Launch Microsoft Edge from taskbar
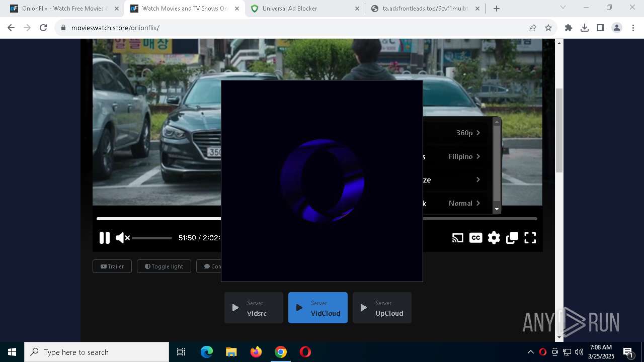644x362 pixels. click(207, 352)
